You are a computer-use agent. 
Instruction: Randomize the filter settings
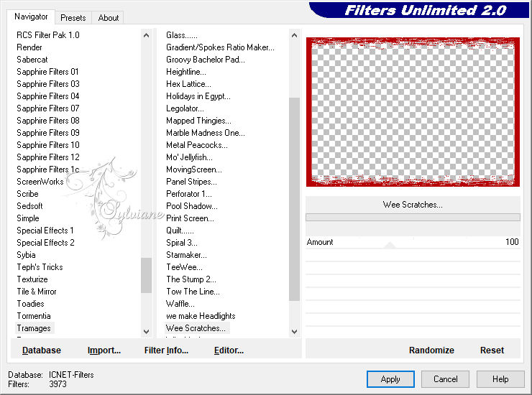pyautogui.click(x=431, y=350)
